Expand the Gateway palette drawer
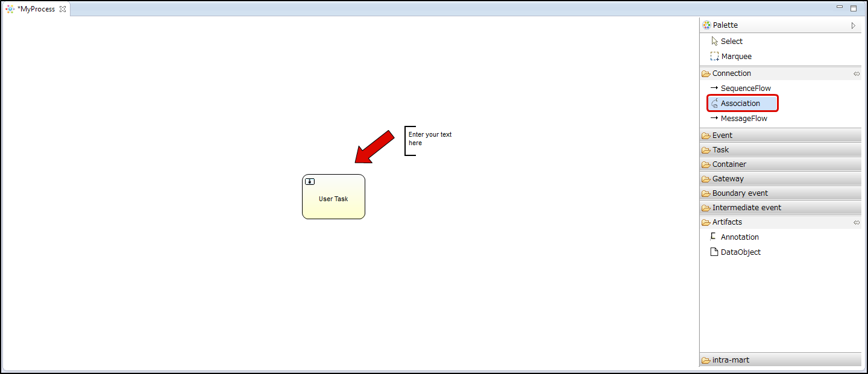The height and width of the screenshot is (374, 868). point(781,178)
